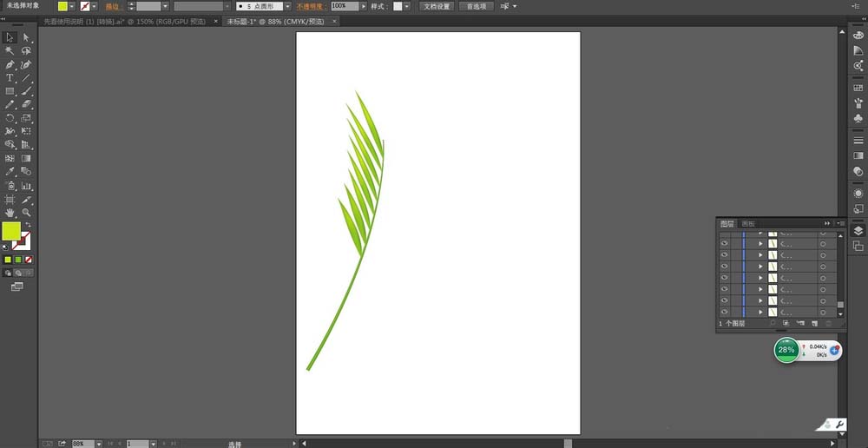This screenshot has width=868, height=448.
Task: Select the 未标题-1 document tab
Action: coord(275,22)
